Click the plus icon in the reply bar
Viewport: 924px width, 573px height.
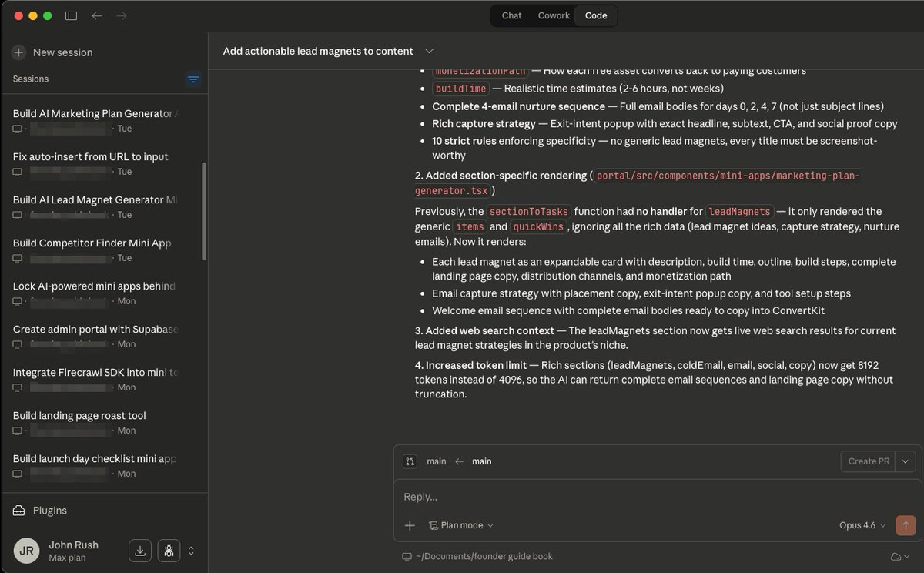pyautogui.click(x=410, y=525)
